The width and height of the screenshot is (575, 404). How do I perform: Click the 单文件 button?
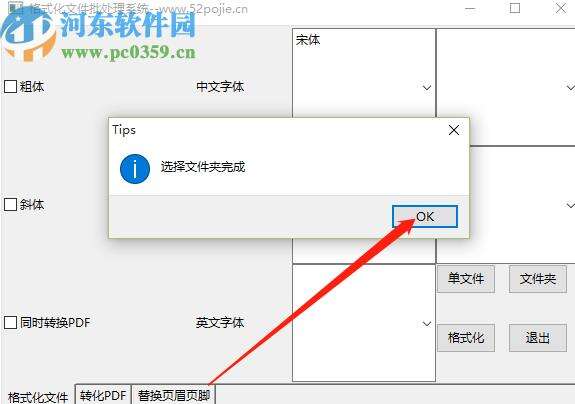pyautogui.click(x=466, y=279)
